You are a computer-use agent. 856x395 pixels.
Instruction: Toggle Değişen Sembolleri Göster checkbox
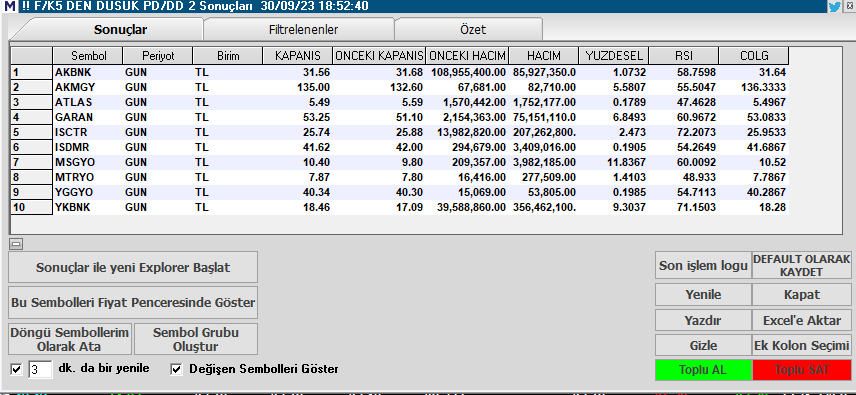tap(176, 370)
